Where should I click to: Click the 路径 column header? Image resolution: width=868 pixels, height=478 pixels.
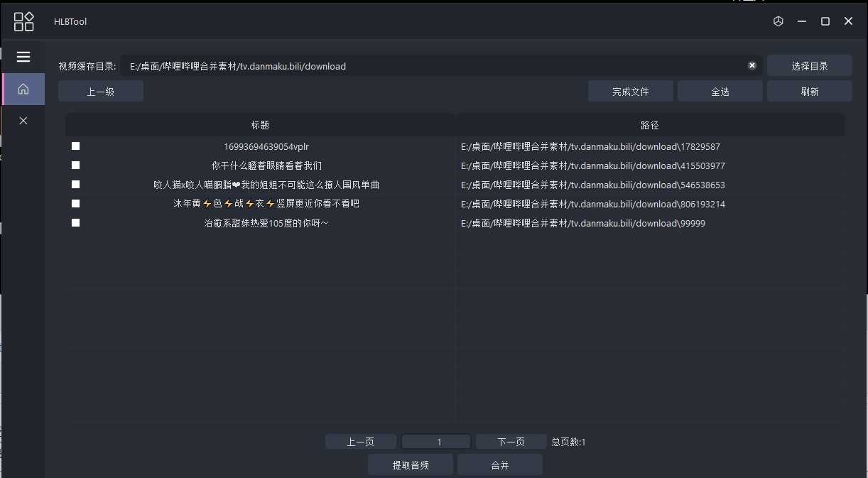coord(649,124)
